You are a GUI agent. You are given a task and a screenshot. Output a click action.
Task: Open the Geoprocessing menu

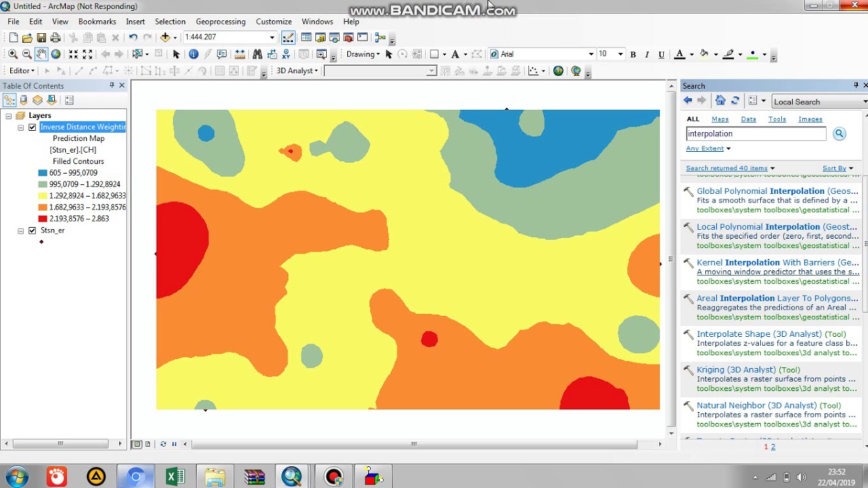220,22
